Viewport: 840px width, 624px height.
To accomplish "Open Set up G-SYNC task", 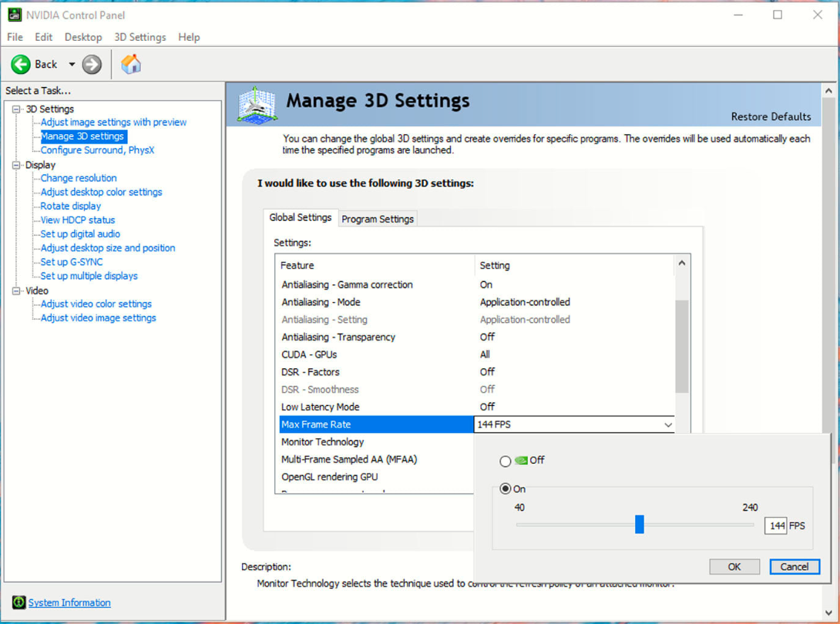I will point(72,261).
